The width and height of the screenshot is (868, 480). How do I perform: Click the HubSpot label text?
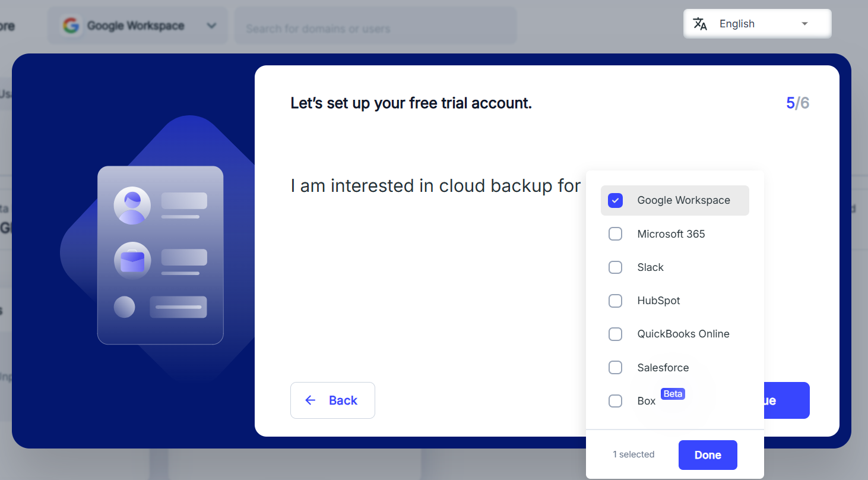pos(659,301)
